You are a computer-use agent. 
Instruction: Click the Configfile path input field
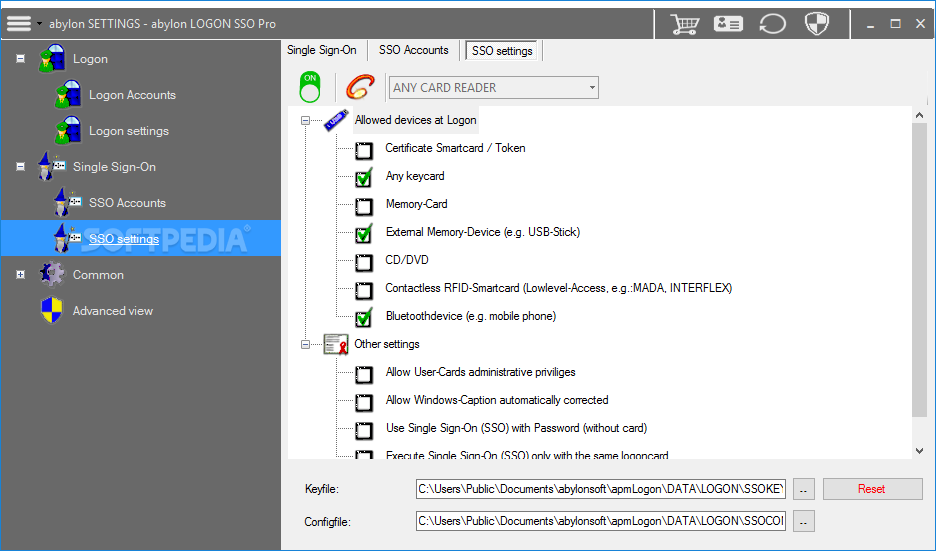[601, 521]
